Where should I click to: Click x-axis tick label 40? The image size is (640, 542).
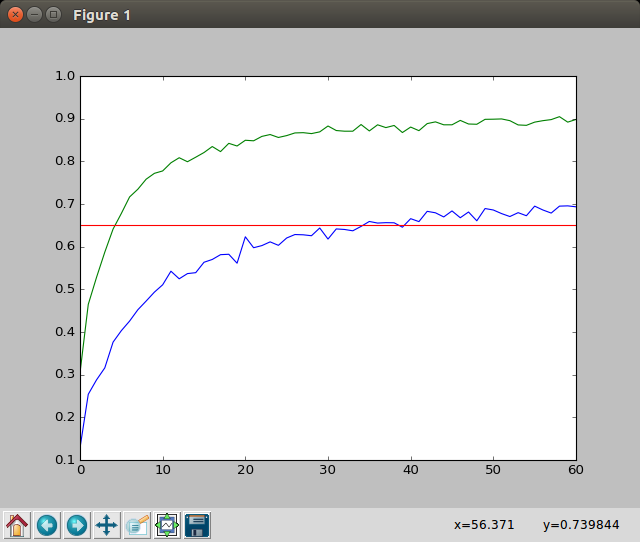411,470
